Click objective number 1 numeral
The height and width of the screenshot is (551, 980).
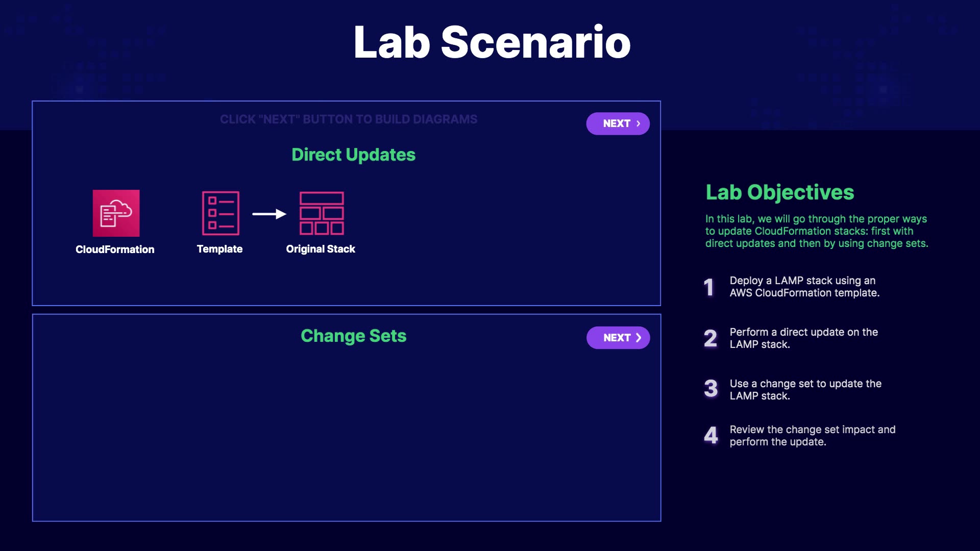[709, 287]
